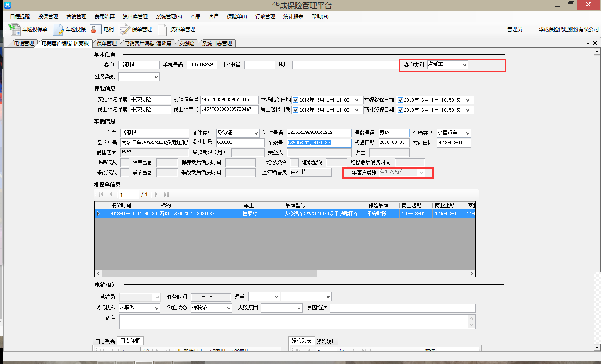This screenshot has height=364, width=601.
Task: Toggle the 交强终保日期 checkbox
Action: pos(400,100)
